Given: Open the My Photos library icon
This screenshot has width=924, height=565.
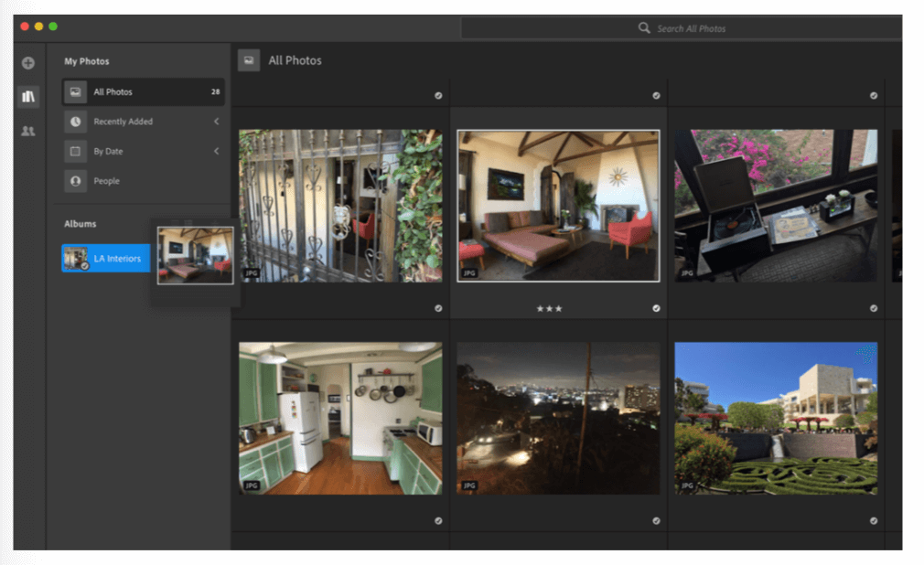Looking at the screenshot, I should (28, 96).
